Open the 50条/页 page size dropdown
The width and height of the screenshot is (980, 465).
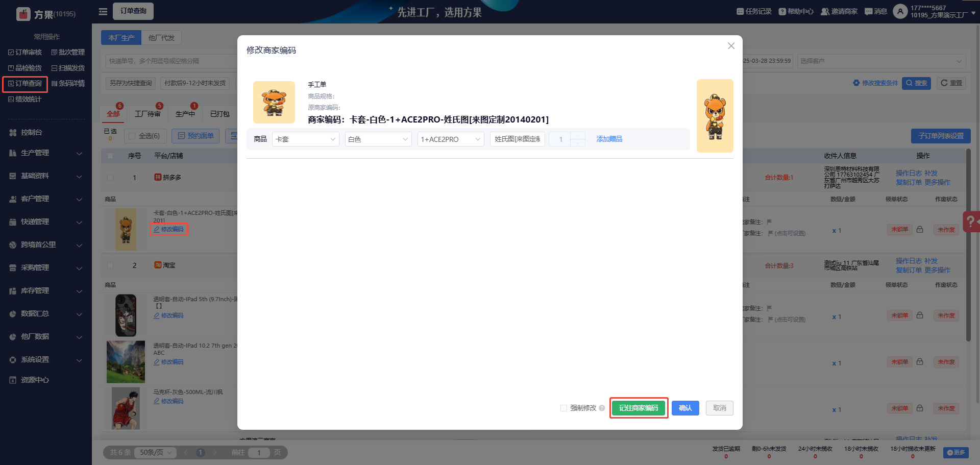[x=155, y=452]
